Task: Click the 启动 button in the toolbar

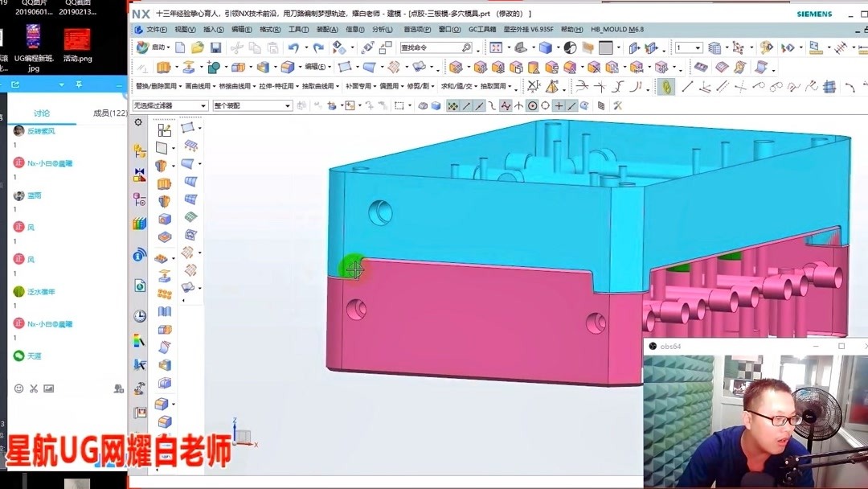Action: 158,47
